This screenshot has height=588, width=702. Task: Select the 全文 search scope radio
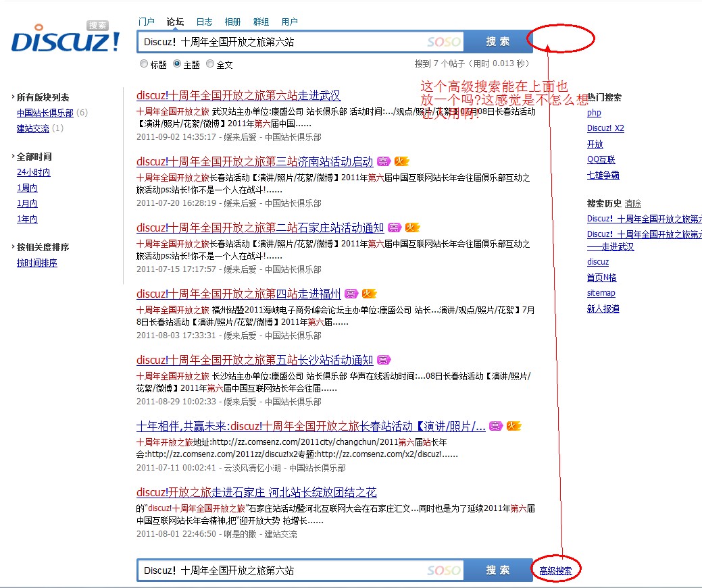[210, 64]
